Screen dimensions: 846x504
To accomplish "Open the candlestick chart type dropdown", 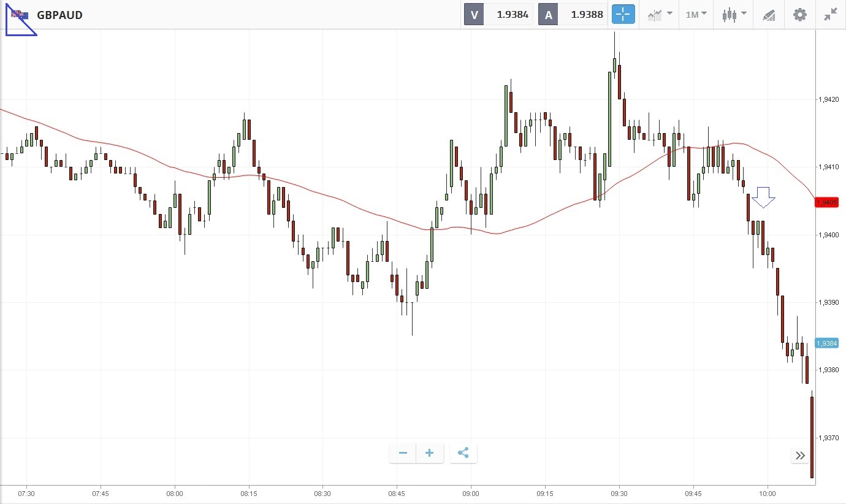I will pyautogui.click(x=734, y=15).
